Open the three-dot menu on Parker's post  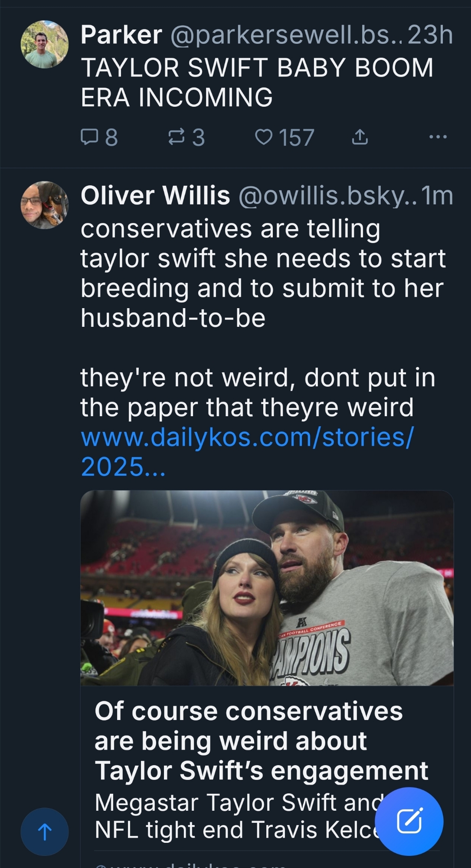(x=438, y=137)
